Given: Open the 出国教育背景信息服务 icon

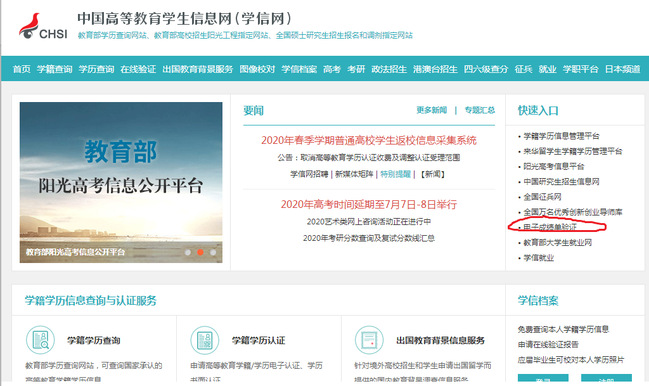Looking at the screenshot, I should (369, 340).
